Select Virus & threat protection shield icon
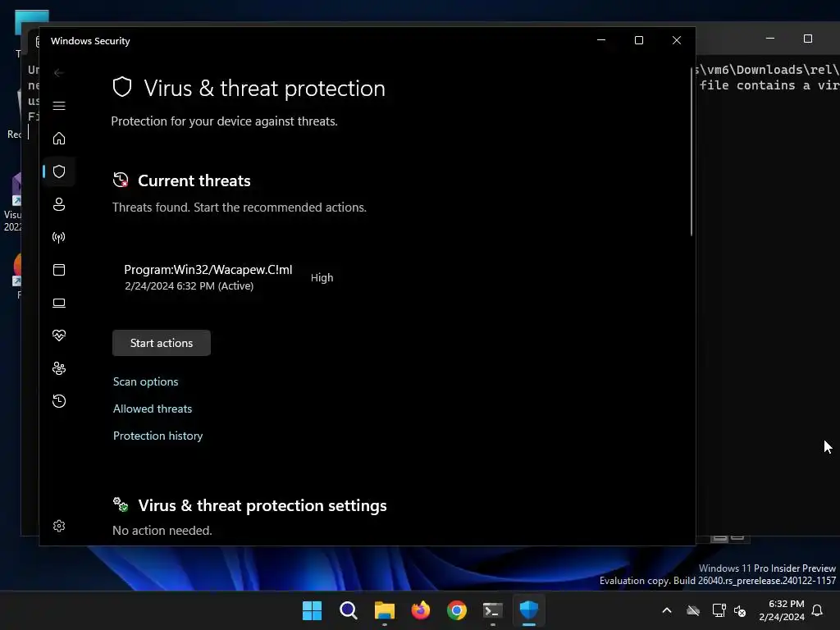 tap(59, 171)
